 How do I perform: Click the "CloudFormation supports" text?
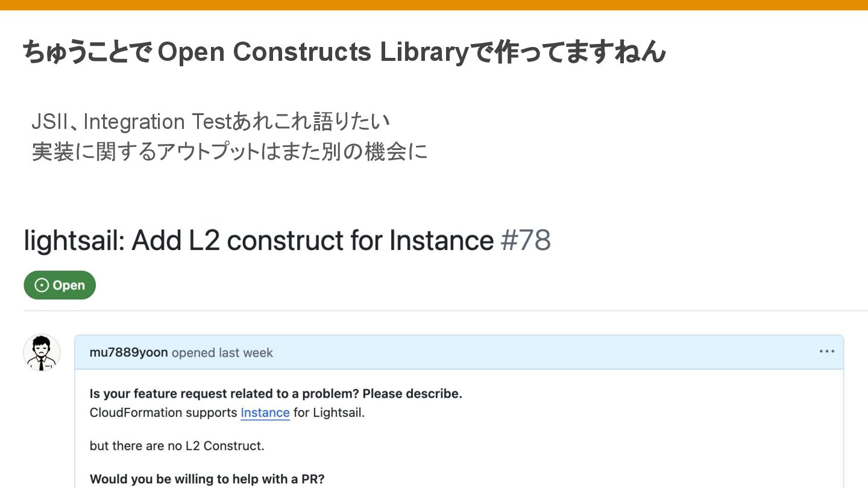[x=163, y=413]
